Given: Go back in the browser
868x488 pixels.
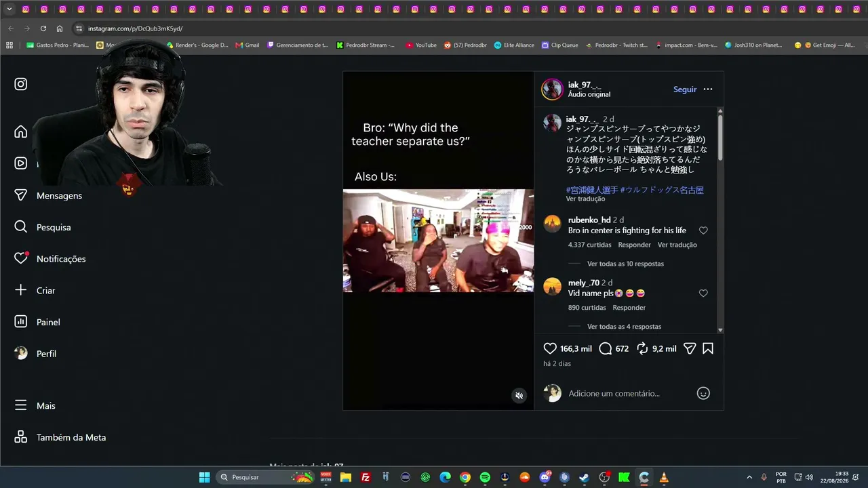Looking at the screenshot, I should coord(11,28).
